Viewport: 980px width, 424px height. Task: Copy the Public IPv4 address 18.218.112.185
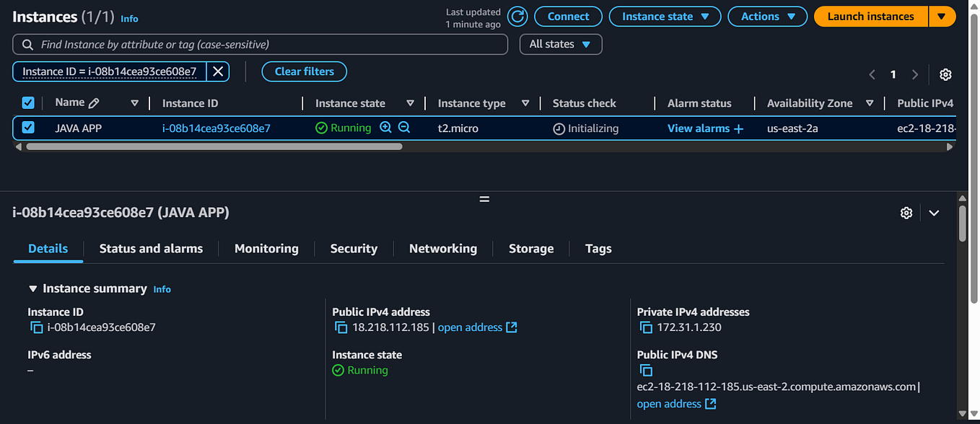click(x=341, y=327)
